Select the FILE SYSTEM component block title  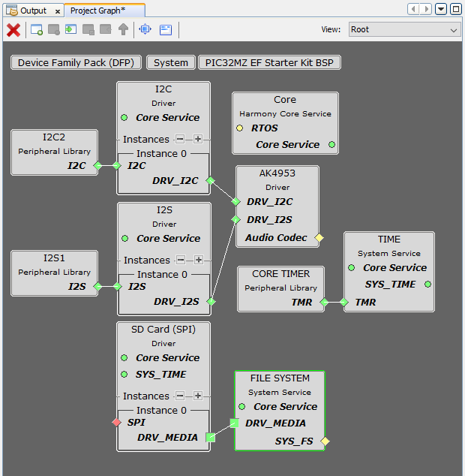click(x=280, y=378)
